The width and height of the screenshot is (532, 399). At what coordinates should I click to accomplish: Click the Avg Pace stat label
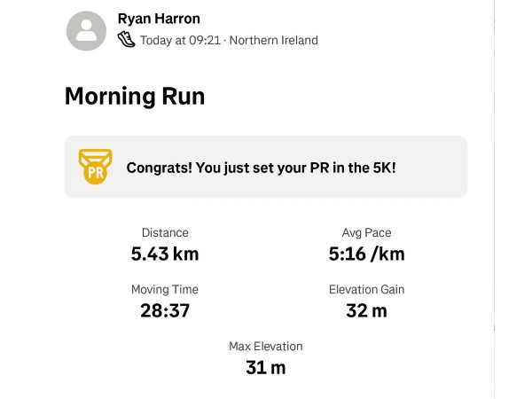(366, 232)
